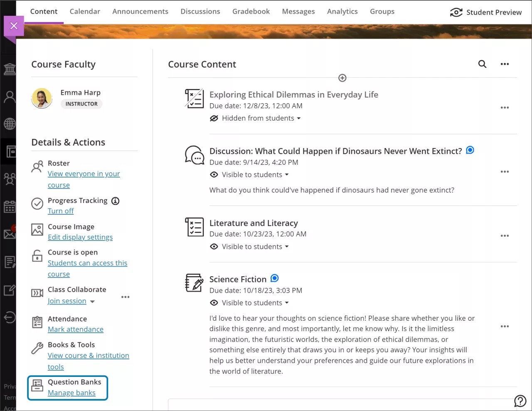Change visibility of Literature and Literacy item
Screen dimensions: 532x411
click(x=249, y=246)
